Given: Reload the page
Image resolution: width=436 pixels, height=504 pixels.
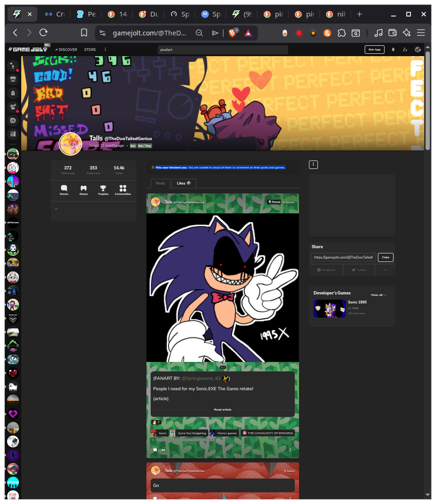Looking at the screenshot, I should click(44, 32).
